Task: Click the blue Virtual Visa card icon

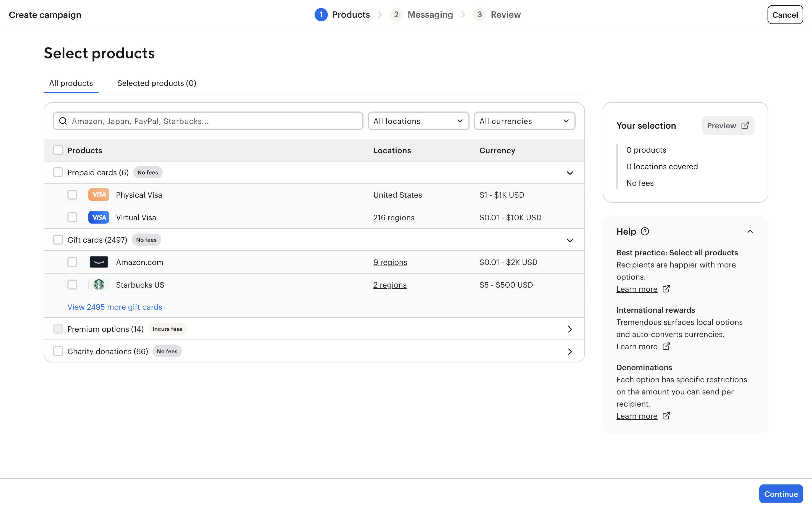Action: 99,217
